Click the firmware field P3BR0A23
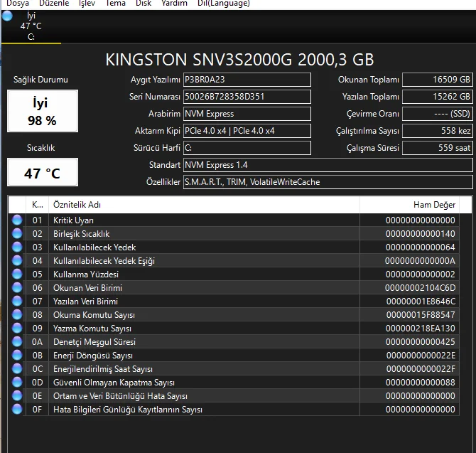The height and width of the screenshot is (453, 476). [x=247, y=80]
